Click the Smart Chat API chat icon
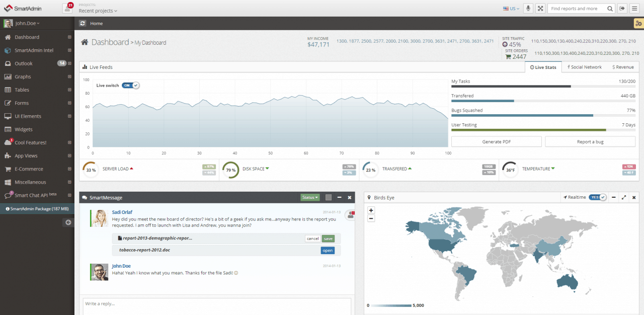This screenshot has height=315, width=644. point(8,195)
